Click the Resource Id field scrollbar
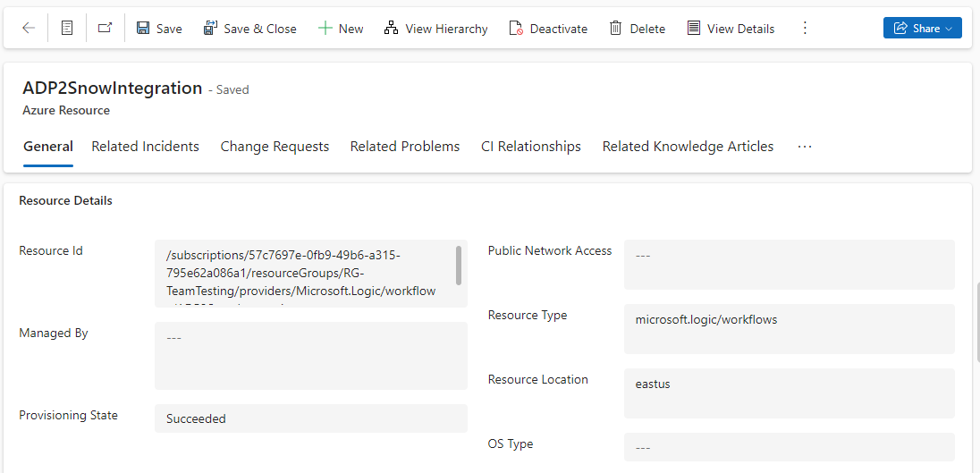Screen dimensions: 980x473 459,265
